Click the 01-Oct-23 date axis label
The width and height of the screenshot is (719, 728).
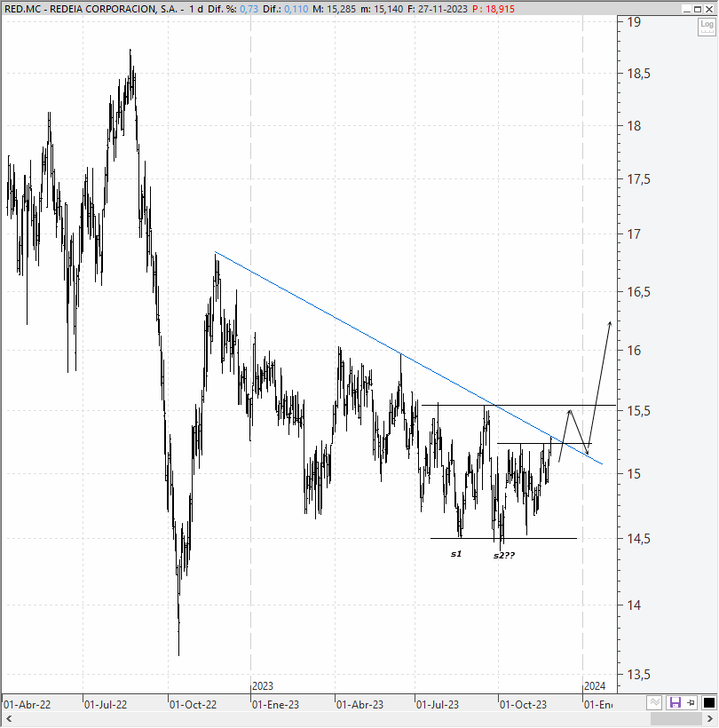point(523,704)
